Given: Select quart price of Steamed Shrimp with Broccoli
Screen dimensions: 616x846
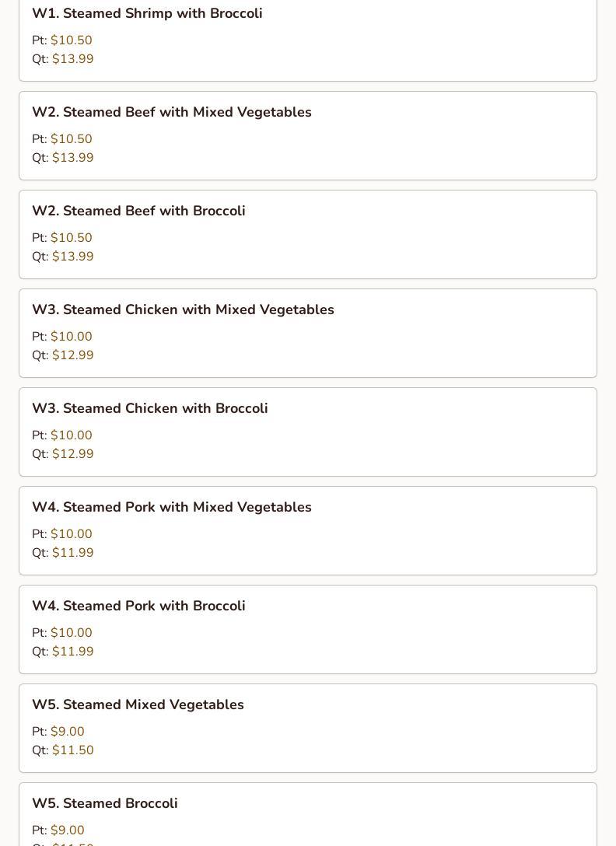Looking at the screenshot, I should tap(72, 59).
